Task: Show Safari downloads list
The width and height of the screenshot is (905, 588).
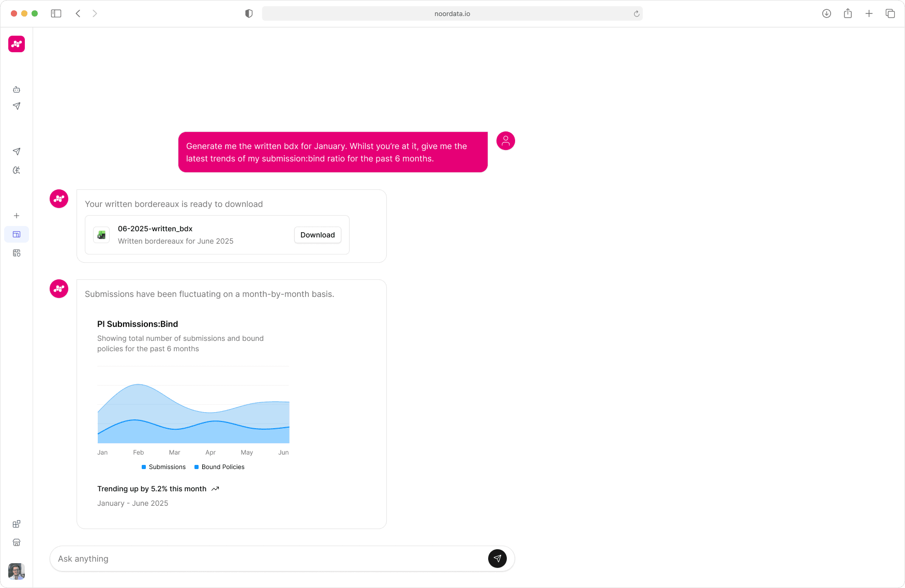Action: [x=826, y=13]
